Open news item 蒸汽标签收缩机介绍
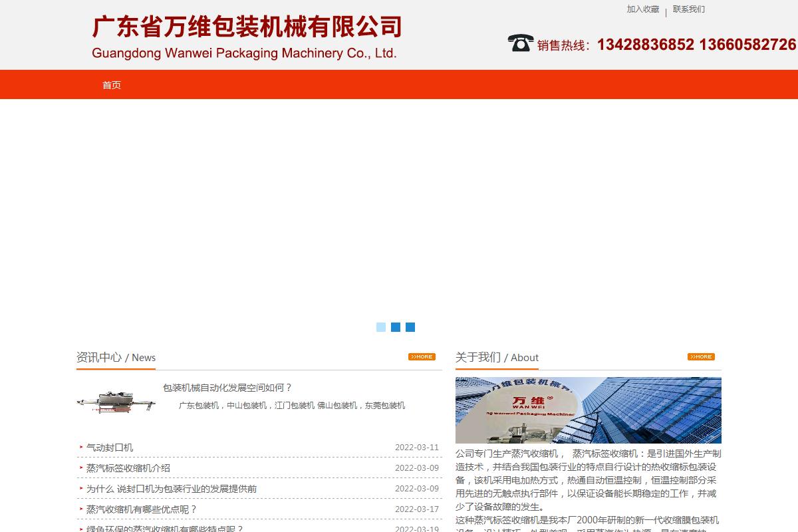 [128, 468]
